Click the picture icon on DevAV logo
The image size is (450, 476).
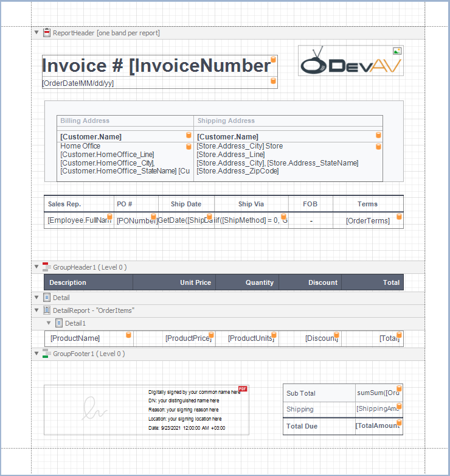point(397,52)
